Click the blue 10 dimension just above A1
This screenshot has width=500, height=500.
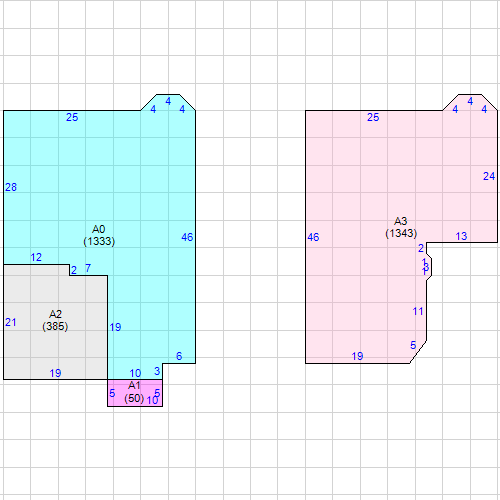(135, 373)
